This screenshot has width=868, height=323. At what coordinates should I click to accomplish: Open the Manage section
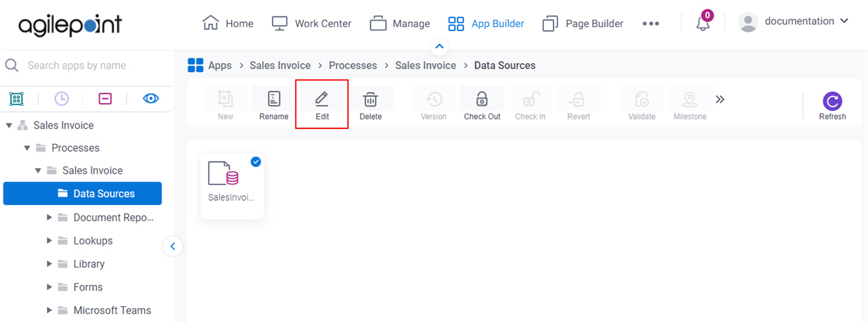pyautogui.click(x=399, y=23)
